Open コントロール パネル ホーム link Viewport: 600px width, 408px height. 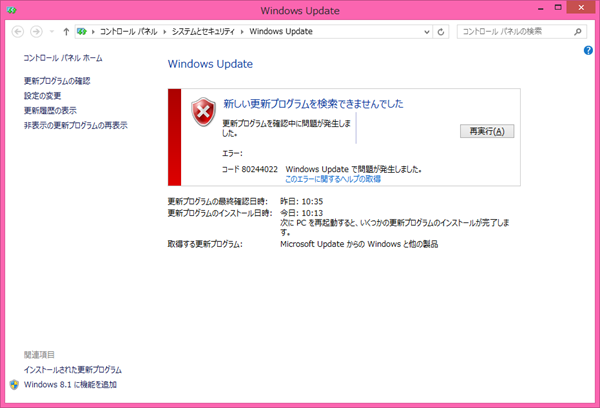(x=63, y=58)
